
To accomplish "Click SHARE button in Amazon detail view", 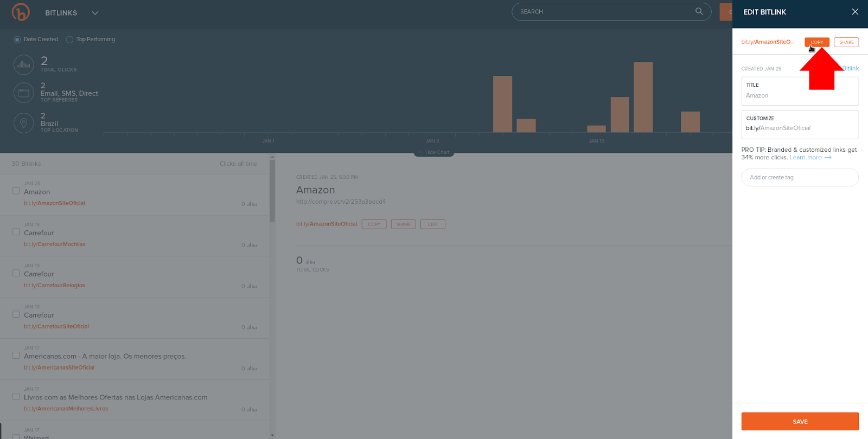I will [x=403, y=224].
